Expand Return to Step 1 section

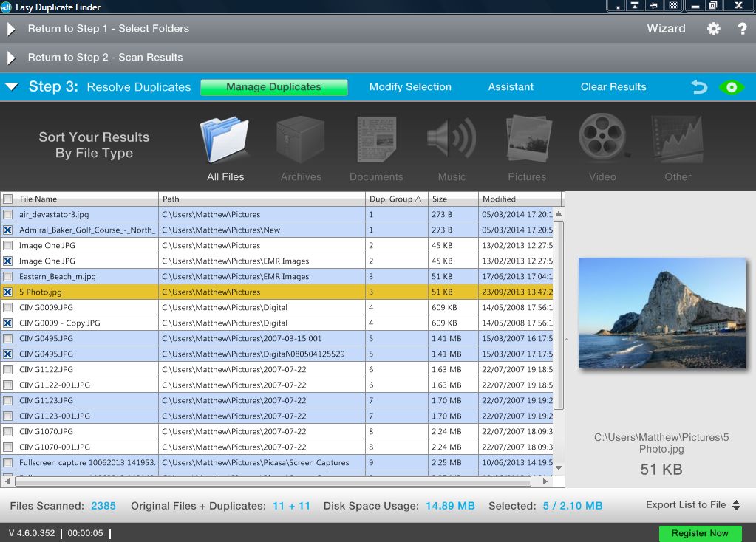(10, 28)
